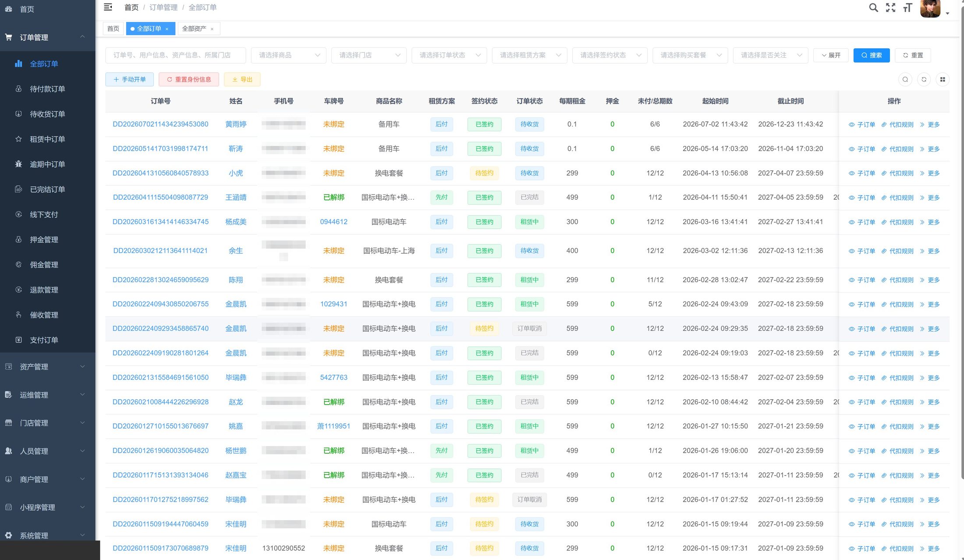Toggle the sidebar collapse hamburger icon

coord(108,7)
